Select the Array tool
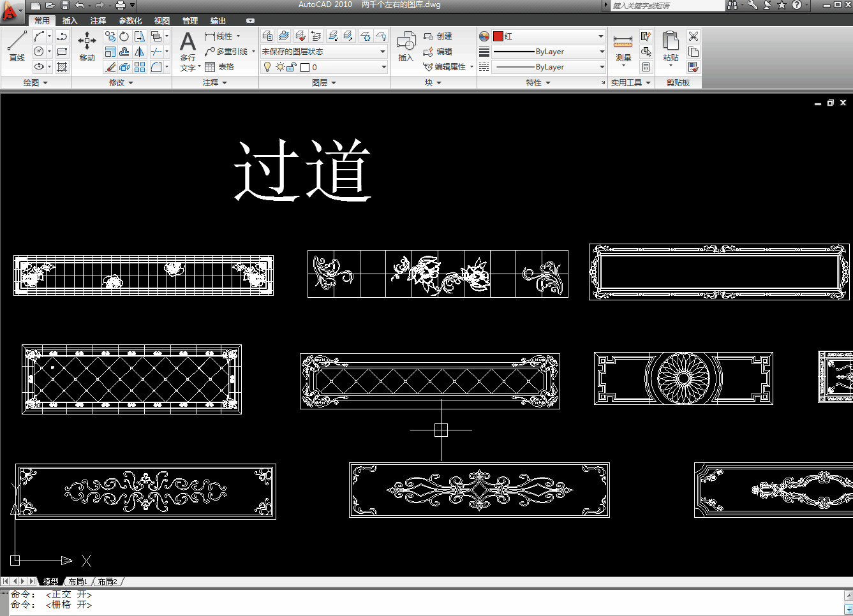Viewport: 853px width, 616px height. (140, 66)
